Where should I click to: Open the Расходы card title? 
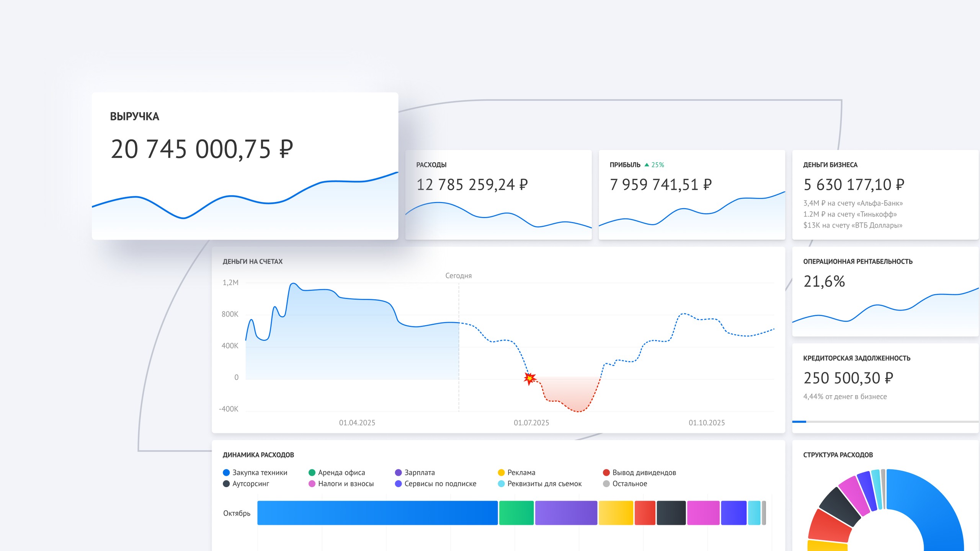pos(431,165)
